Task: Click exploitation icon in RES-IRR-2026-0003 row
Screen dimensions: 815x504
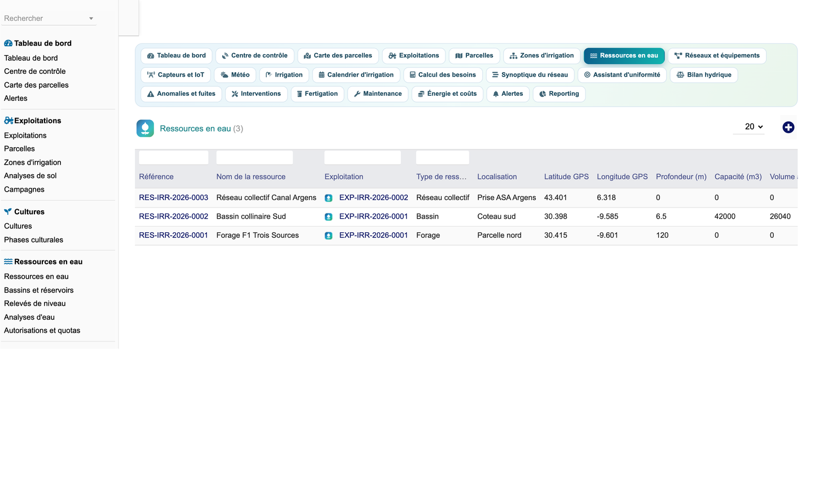Action: pos(328,198)
